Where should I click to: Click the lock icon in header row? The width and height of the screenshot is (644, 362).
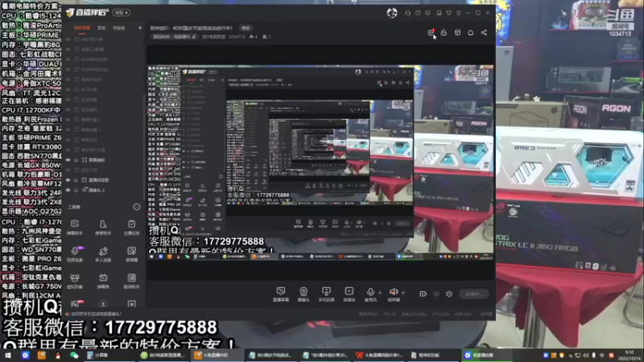point(444,32)
